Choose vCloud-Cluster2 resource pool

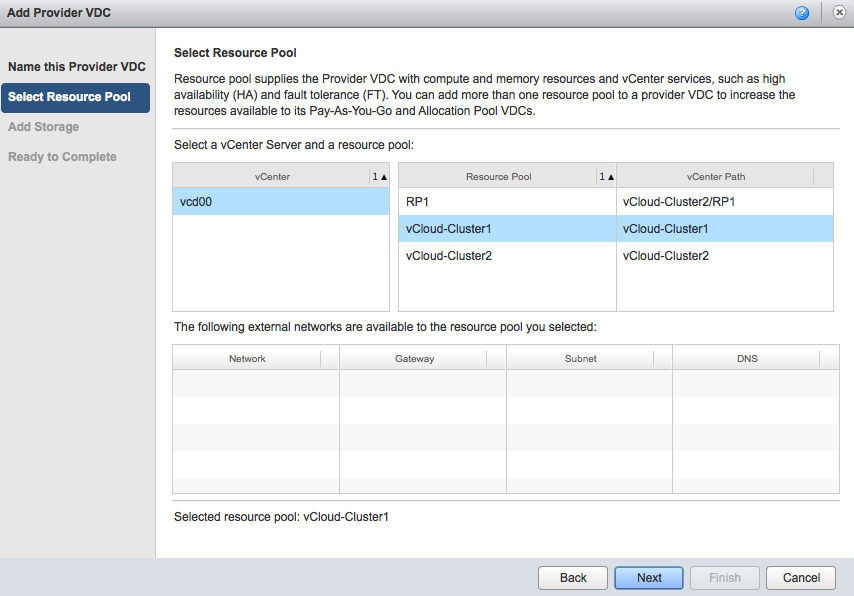pyautogui.click(x=506, y=256)
